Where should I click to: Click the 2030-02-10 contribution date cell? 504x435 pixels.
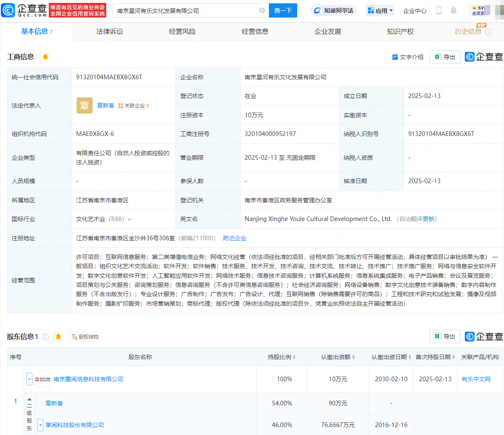pyautogui.click(x=391, y=379)
